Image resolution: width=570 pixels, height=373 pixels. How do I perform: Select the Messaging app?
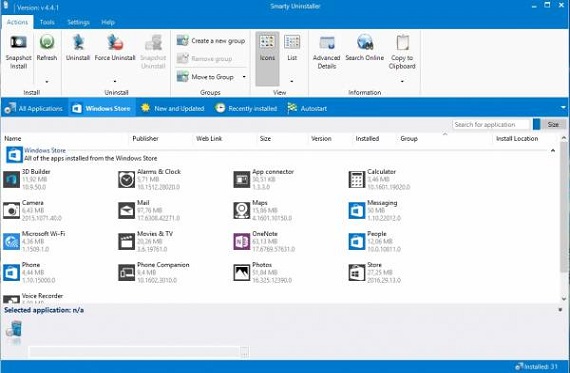374,210
